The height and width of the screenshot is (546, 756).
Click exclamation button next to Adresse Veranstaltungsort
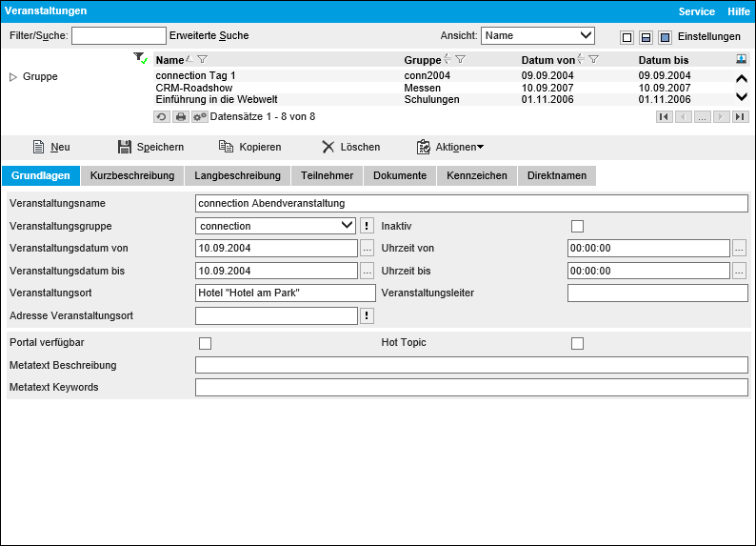[x=367, y=316]
